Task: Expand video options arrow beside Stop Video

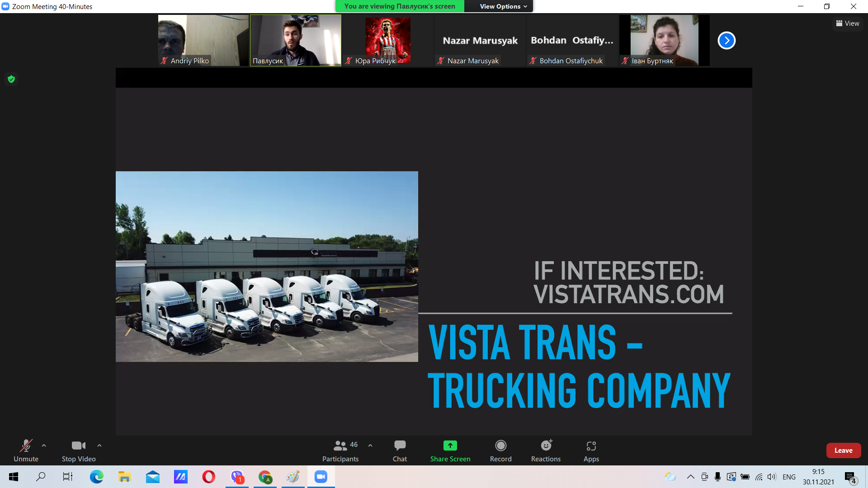Action: click(x=99, y=446)
